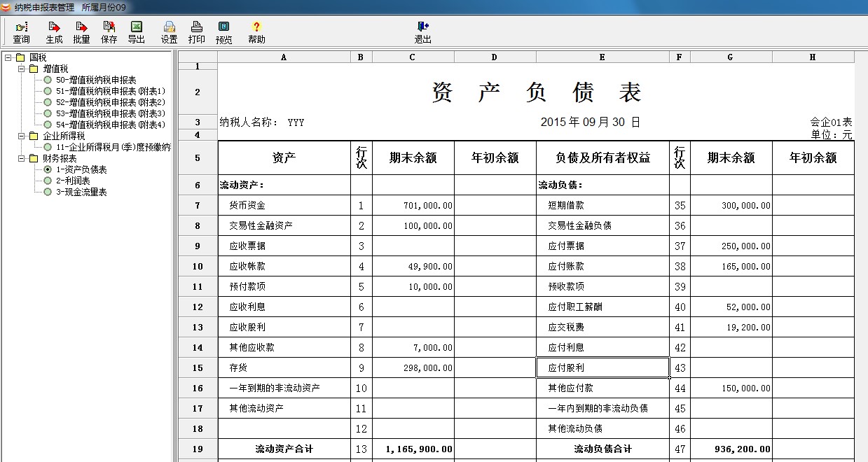Click the 150,000.00 amount cell
Screen dimensions: 868x462
click(731, 388)
